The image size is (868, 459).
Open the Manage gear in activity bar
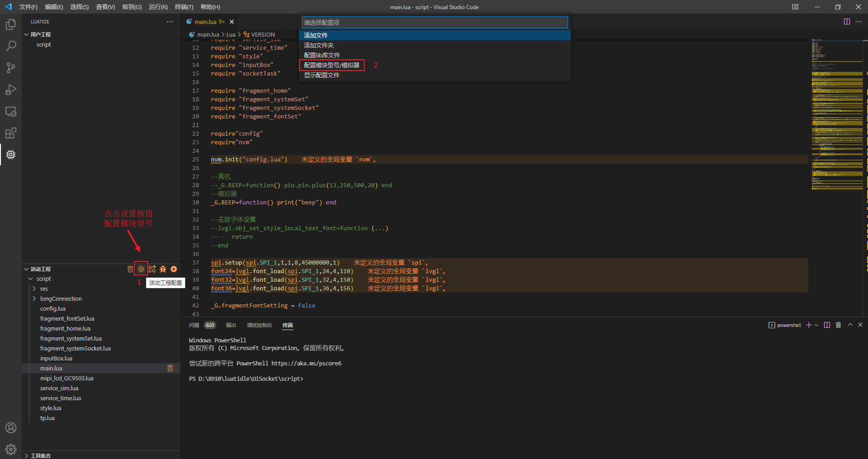pos(11,450)
